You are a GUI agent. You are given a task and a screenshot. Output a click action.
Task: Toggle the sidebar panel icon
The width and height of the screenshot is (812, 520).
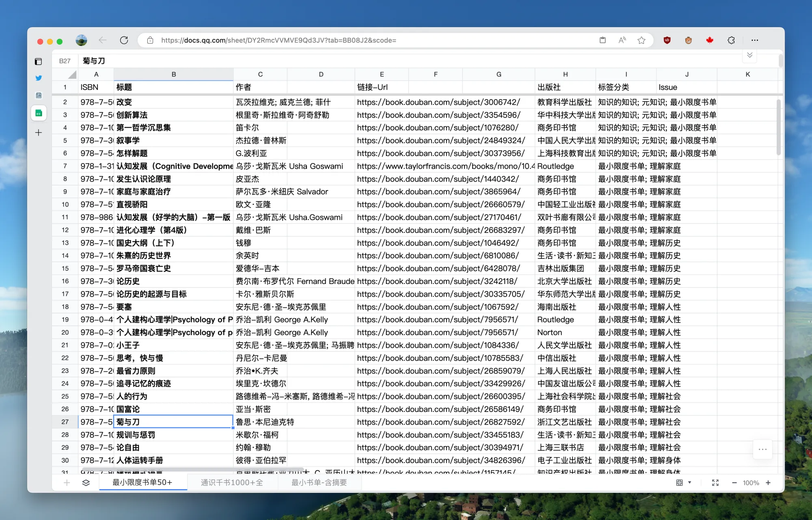click(39, 62)
